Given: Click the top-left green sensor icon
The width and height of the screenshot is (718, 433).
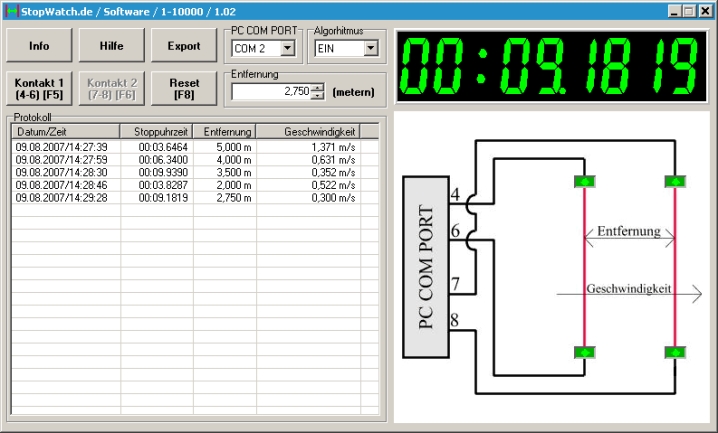Looking at the screenshot, I should click(584, 181).
